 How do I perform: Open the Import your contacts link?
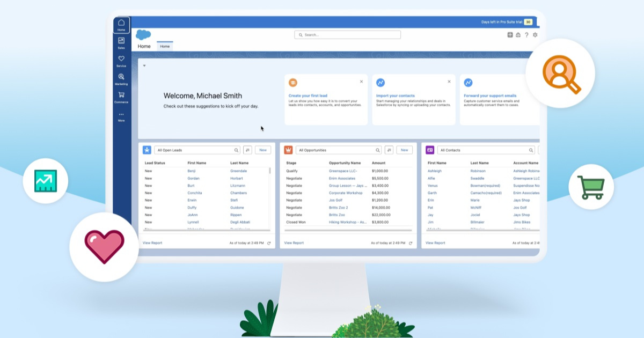click(396, 96)
